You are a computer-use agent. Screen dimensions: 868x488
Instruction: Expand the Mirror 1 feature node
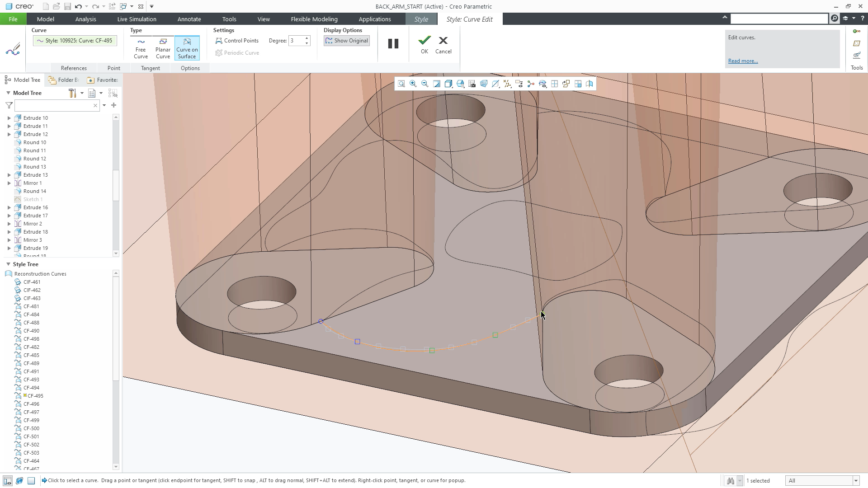(x=9, y=183)
